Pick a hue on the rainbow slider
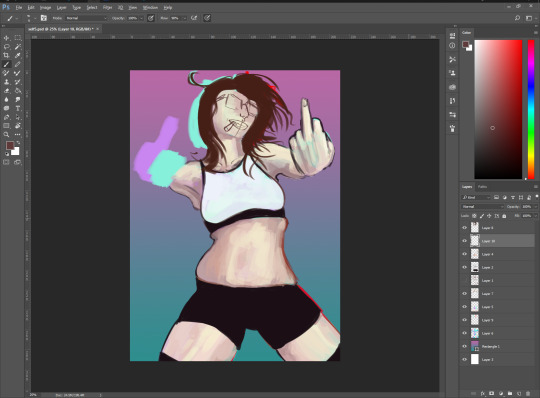Viewport: 540px width, 398px height. 531,109
